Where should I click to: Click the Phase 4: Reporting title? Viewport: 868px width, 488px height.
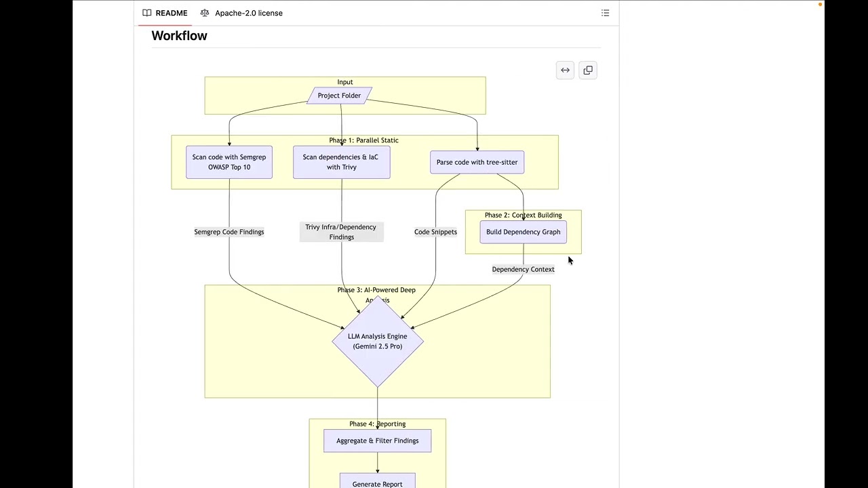coord(378,424)
